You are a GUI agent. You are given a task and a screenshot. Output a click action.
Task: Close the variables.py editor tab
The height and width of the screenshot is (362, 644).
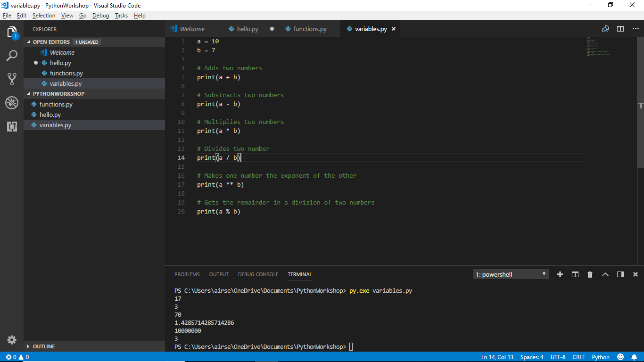pyautogui.click(x=394, y=29)
